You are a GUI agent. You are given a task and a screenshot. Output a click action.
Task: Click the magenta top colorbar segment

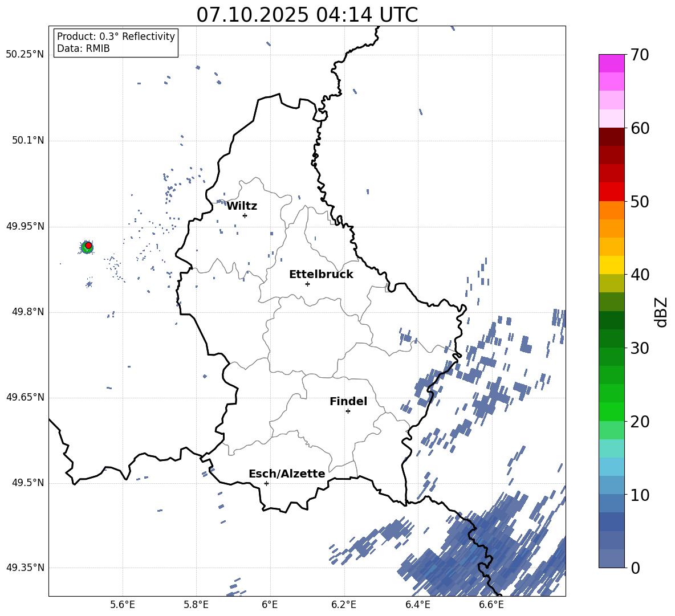(x=611, y=64)
